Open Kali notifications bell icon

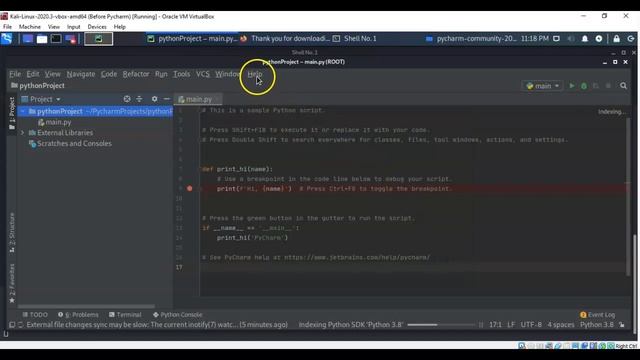pos(584,39)
